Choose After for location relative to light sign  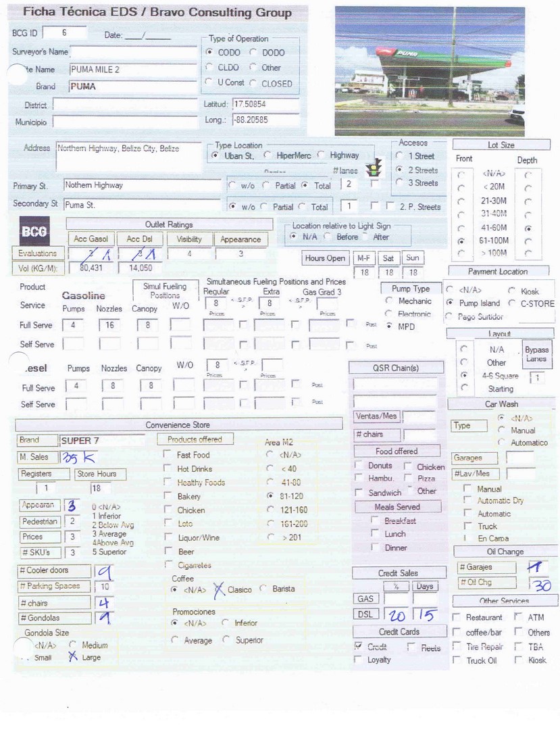click(x=365, y=237)
